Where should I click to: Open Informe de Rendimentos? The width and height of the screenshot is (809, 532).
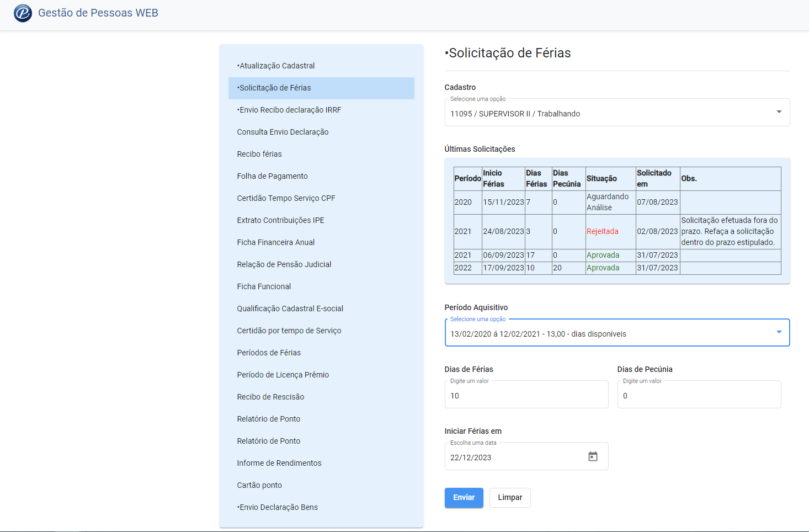point(321,463)
